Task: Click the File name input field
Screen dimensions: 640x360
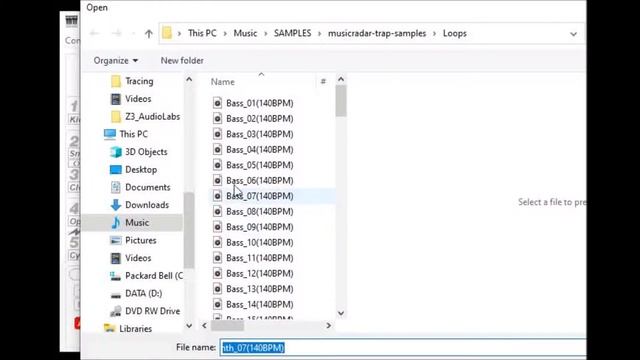Action: [403, 348]
